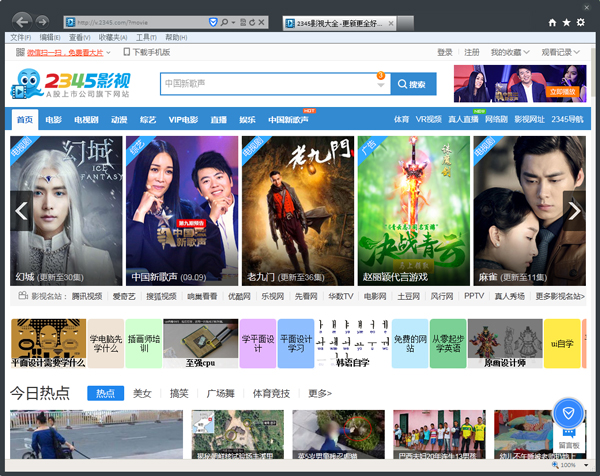600x476 pixels.
Task: Refresh the page from the address bar
Action: click(x=252, y=23)
